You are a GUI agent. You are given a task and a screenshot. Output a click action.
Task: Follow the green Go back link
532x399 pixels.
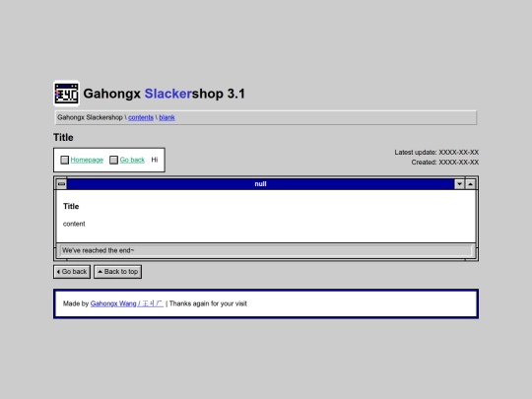[x=132, y=160]
